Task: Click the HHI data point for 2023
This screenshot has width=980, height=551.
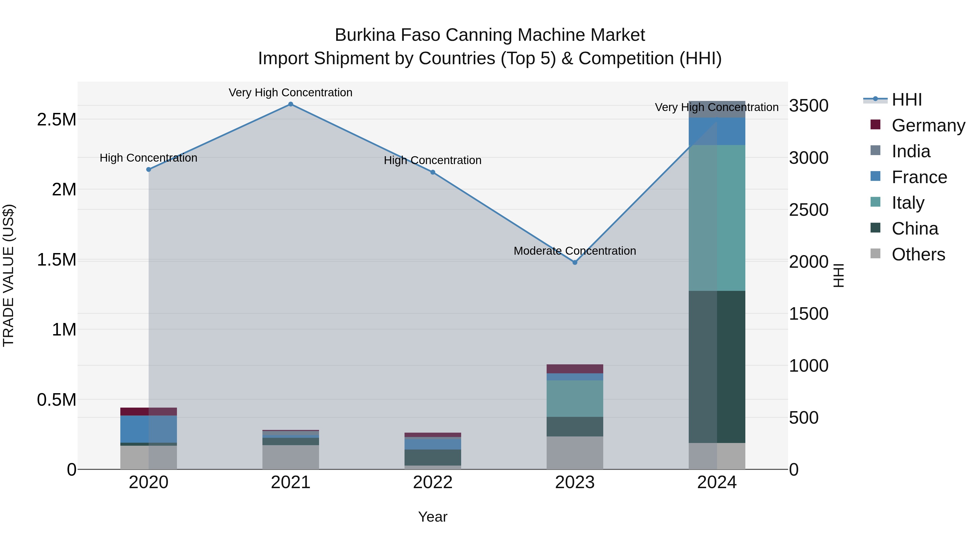Action: tap(575, 262)
